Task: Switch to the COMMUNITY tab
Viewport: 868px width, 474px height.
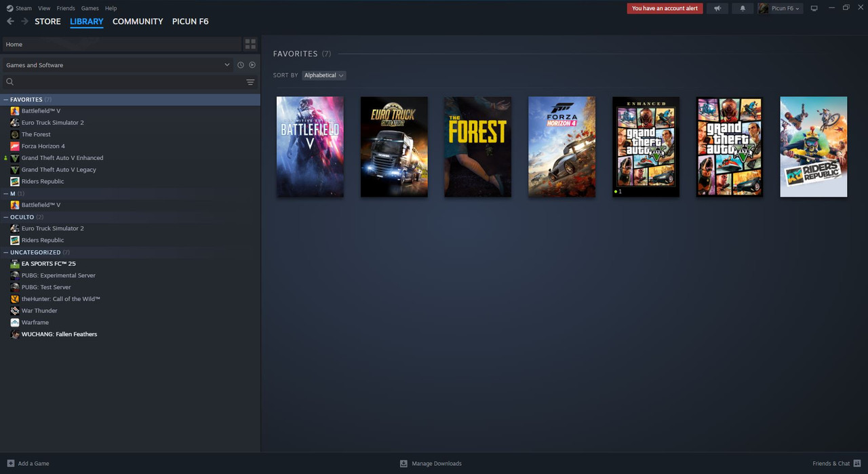Action: click(x=138, y=22)
